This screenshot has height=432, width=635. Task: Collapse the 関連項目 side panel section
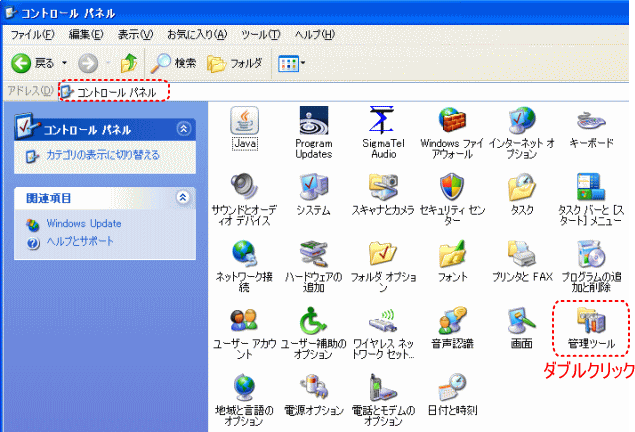click(x=182, y=198)
